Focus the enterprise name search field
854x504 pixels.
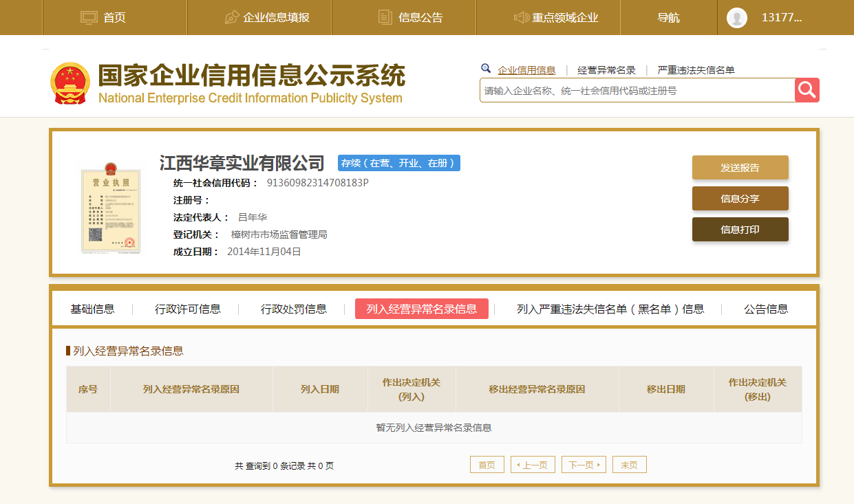pos(637,90)
